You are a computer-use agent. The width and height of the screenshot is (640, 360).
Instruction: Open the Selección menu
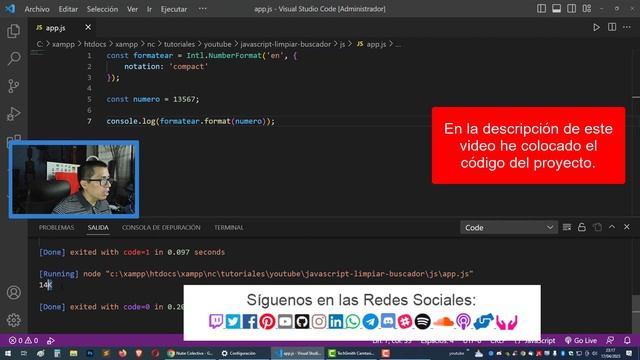pos(102,9)
